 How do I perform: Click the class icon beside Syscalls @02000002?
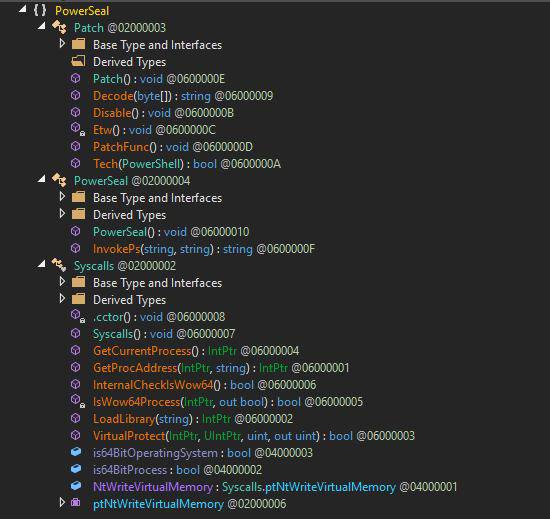(59, 265)
